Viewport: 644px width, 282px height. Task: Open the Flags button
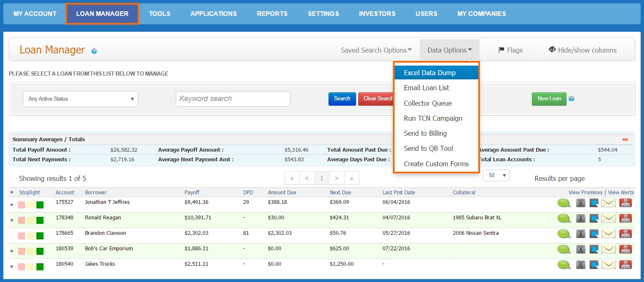[510, 50]
